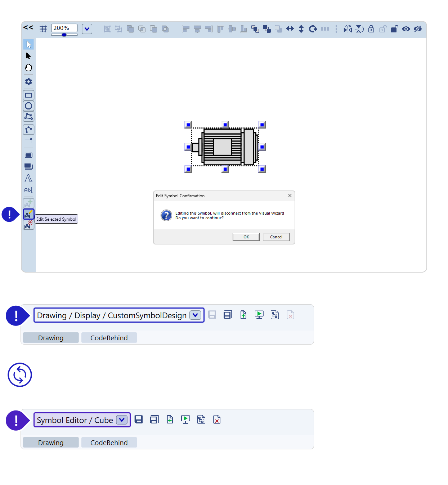Click Cancel in Edit Symbol Confirmation dialog
Image resolution: width=448 pixels, height=485 pixels.
pos(276,237)
